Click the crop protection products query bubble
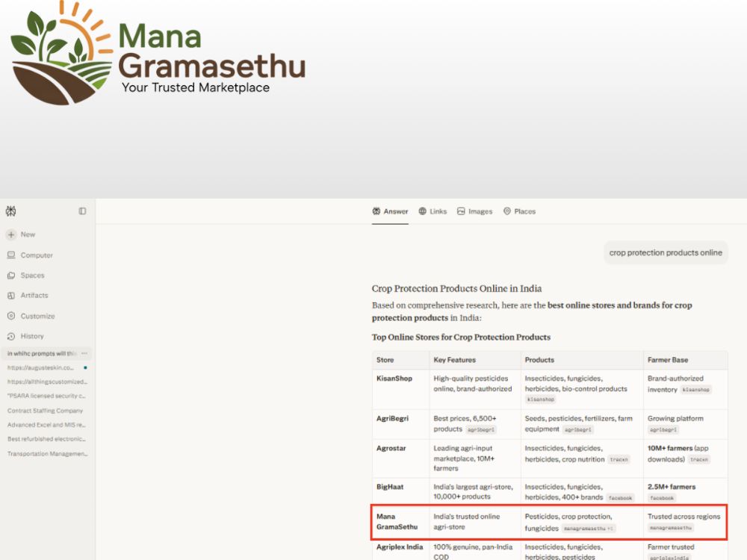The image size is (747, 560). pos(666,253)
